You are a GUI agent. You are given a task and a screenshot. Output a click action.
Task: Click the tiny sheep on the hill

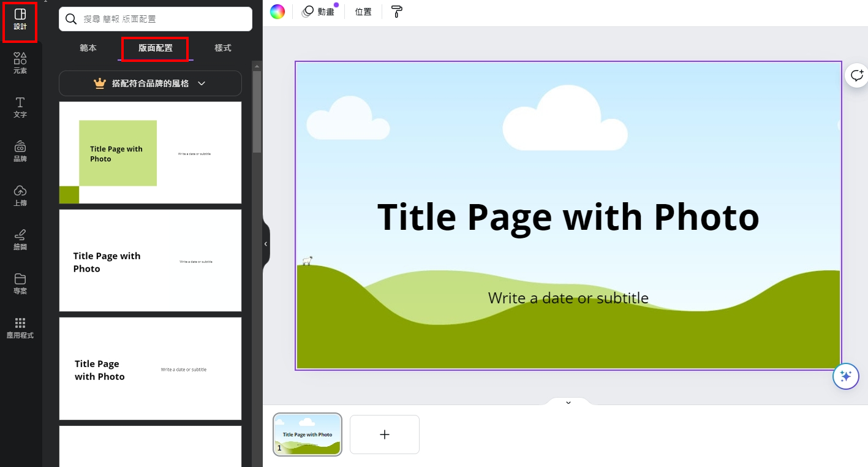coord(307,260)
